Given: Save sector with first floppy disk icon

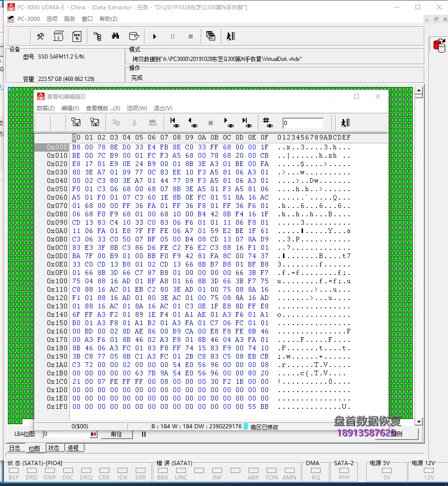Looking at the screenshot, I should (x=76, y=122).
